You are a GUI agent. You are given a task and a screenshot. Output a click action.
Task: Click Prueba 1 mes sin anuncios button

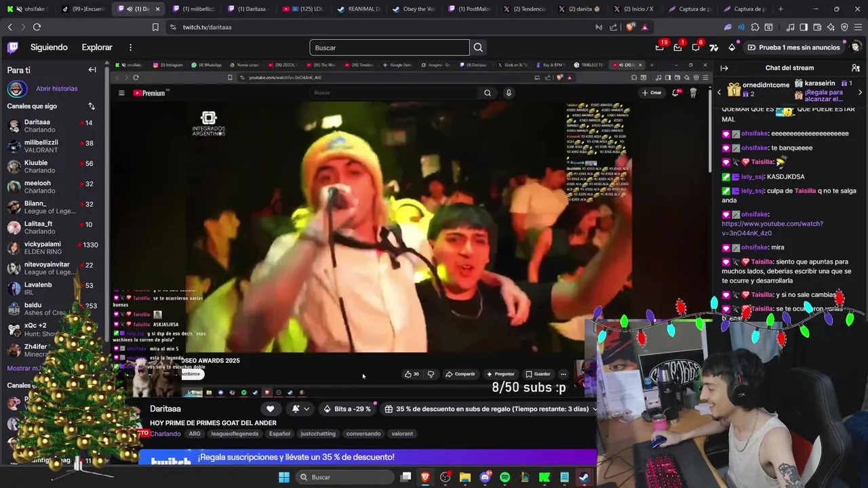click(793, 47)
